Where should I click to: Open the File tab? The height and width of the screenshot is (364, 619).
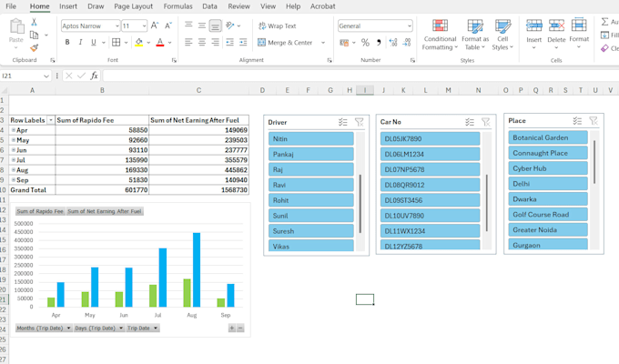pyautogui.click(x=11, y=6)
